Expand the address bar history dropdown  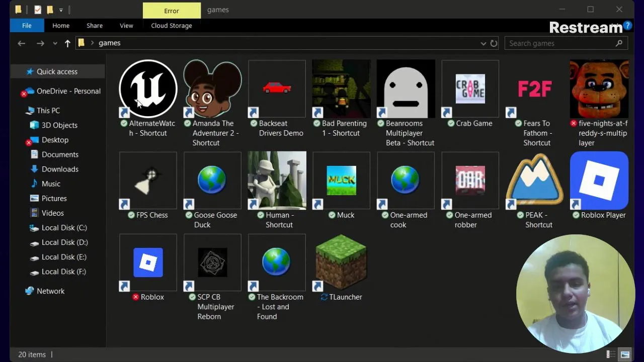483,43
